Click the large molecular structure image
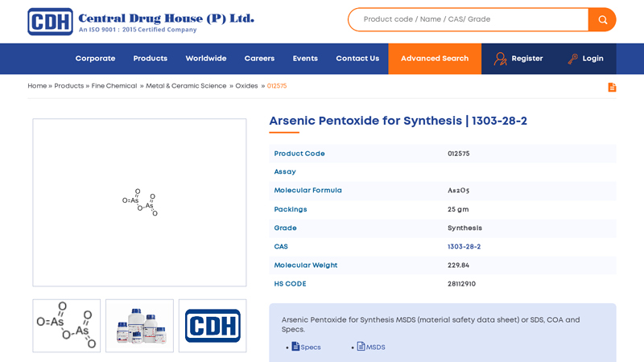 click(139, 203)
